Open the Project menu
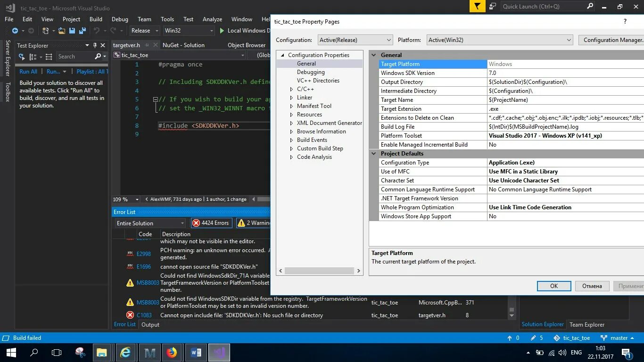The height and width of the screenshot is (362, 644). (71, 19)
